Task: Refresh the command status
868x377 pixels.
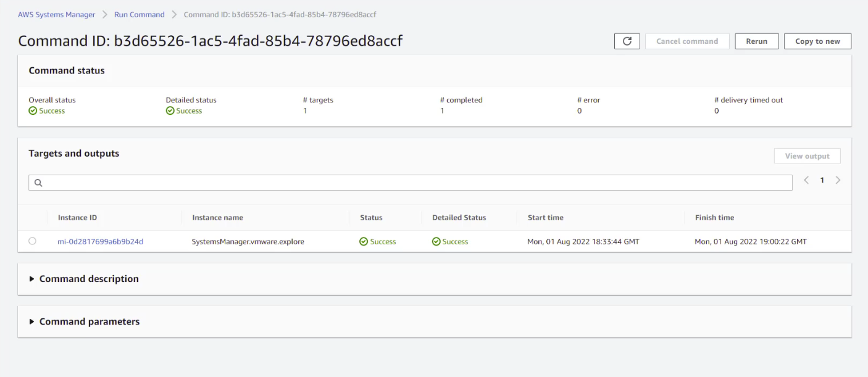Action: point(627,41)
